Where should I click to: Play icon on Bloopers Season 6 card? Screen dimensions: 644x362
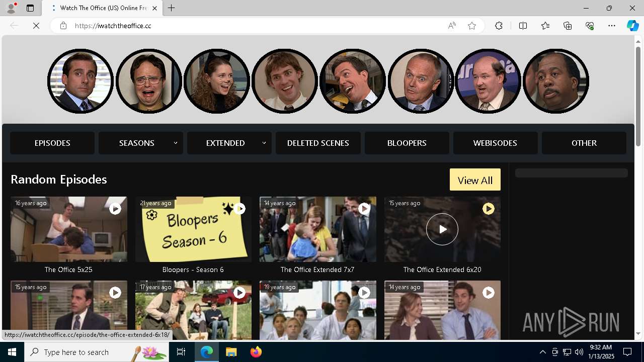(239, 208)
